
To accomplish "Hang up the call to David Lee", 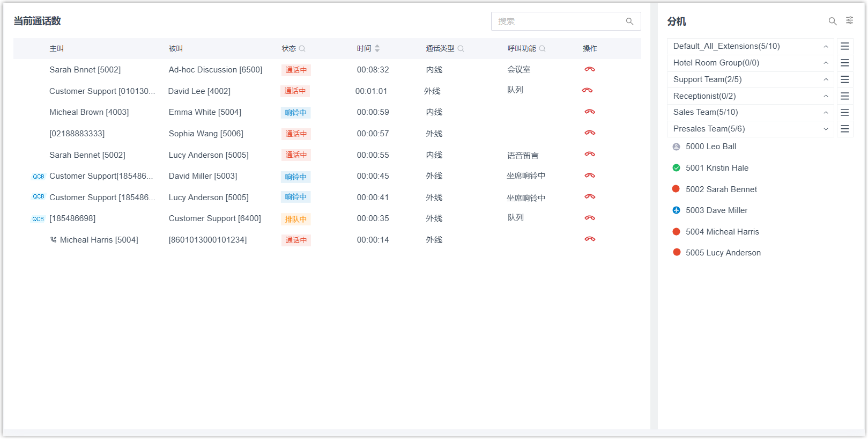I will point(587,91).
